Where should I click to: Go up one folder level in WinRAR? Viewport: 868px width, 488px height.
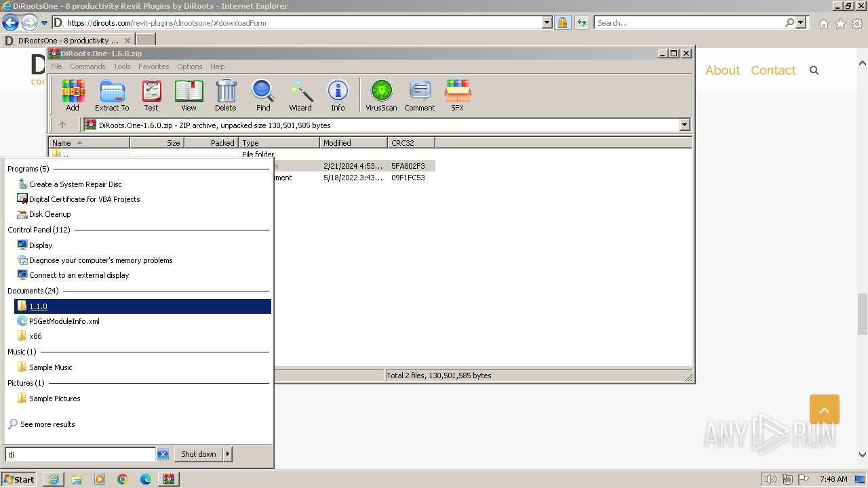coord(62,125)
